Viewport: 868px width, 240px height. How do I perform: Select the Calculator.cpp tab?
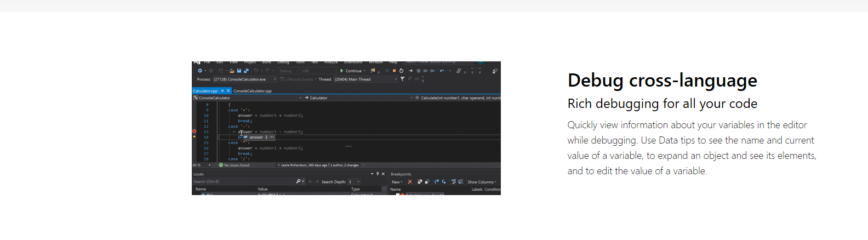click(205, 91)
